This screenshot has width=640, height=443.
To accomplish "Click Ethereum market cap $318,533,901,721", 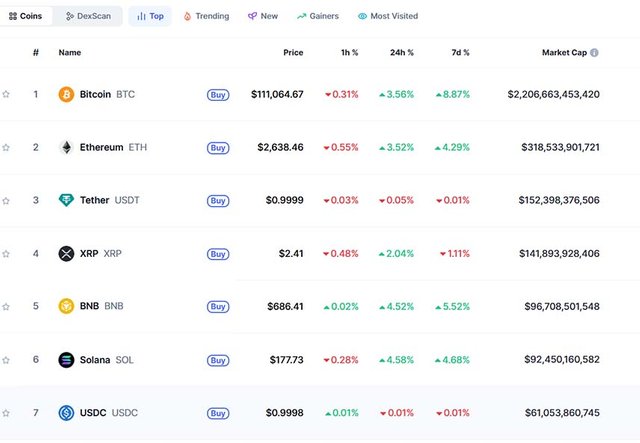I will (x=560, y=147).
